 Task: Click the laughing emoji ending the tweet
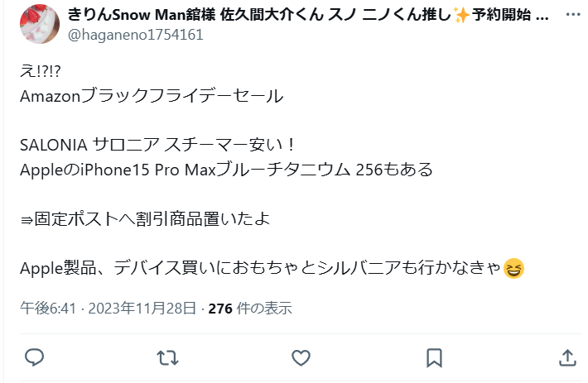pyautogui.click(x=513, y=269)
